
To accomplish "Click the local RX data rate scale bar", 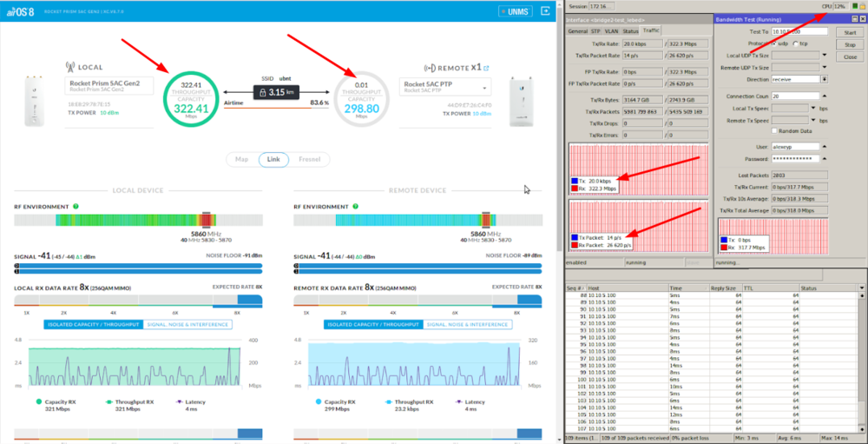I will pyautogui.click(x=138, y=302).
